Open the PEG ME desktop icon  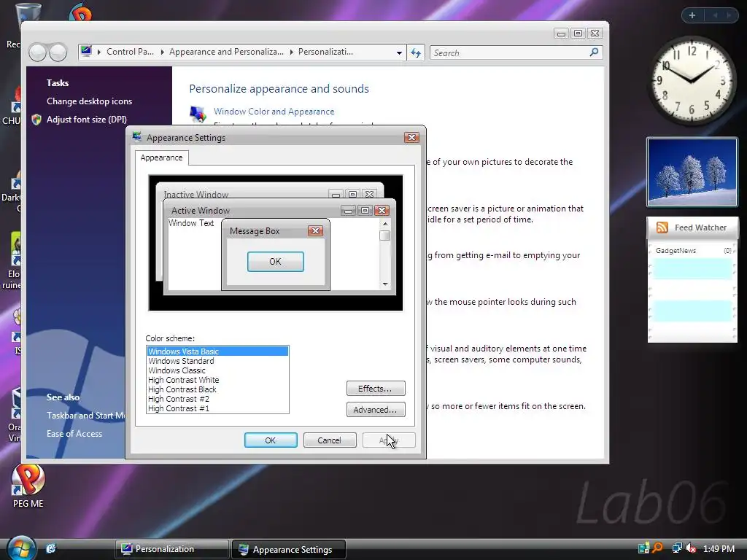point(28,486)
